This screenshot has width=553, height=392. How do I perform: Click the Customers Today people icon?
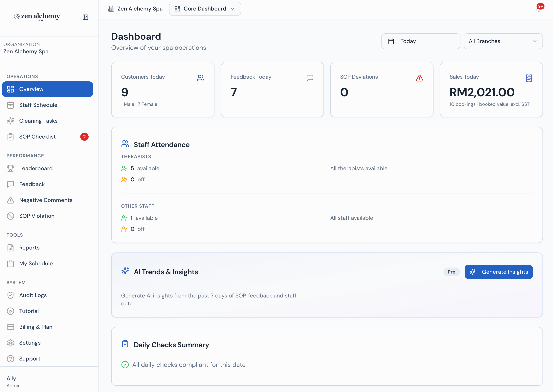click(201, 78)
